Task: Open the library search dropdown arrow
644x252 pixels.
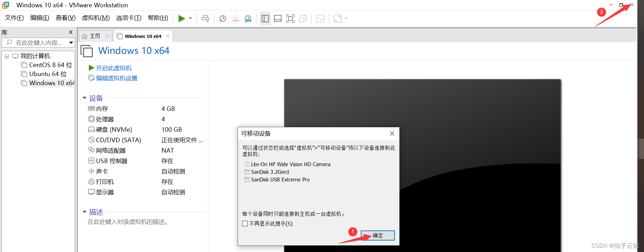Action: (x=71, y=43)
